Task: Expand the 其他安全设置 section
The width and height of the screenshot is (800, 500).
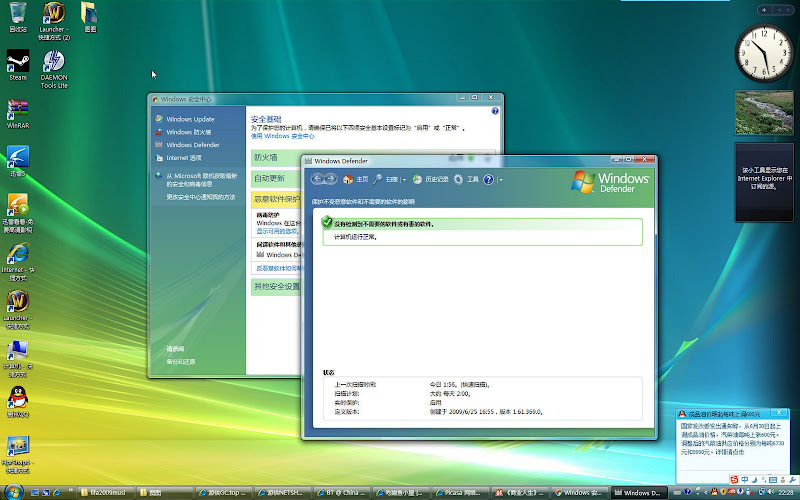Action: (276, 286)
